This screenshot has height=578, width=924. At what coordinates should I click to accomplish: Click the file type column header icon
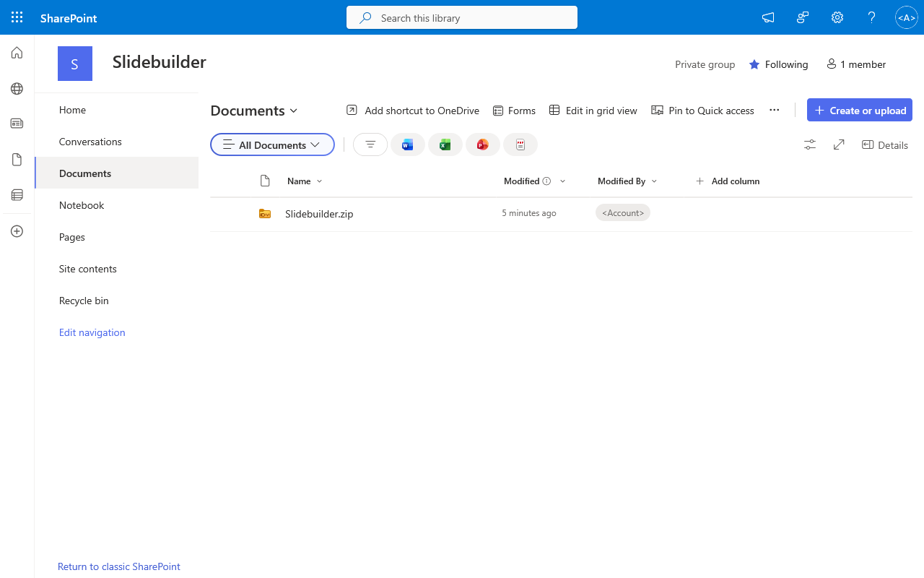coord(265,181)
